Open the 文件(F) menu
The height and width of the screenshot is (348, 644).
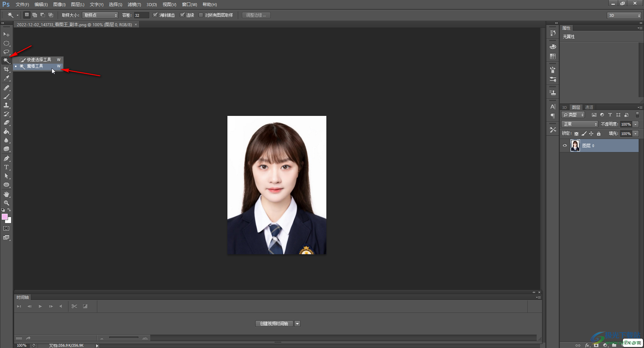(x=22, y=5)
